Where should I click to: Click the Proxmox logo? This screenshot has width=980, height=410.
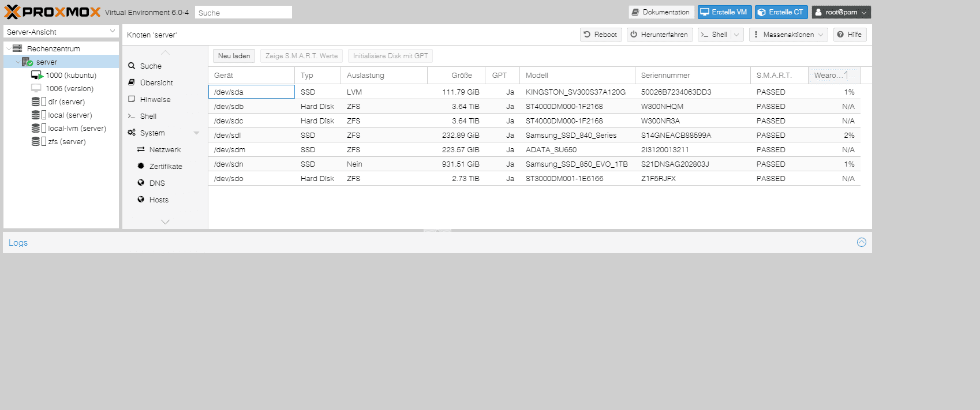53,12
